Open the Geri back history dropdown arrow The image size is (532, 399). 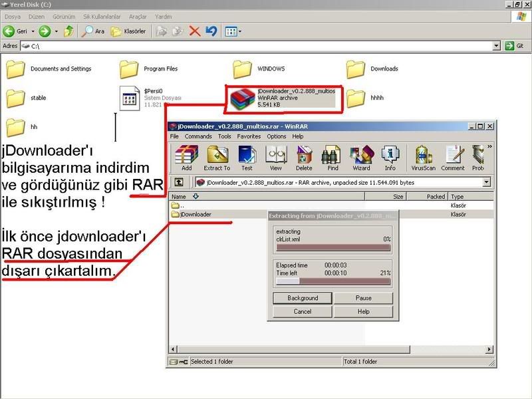coord(33,31)
